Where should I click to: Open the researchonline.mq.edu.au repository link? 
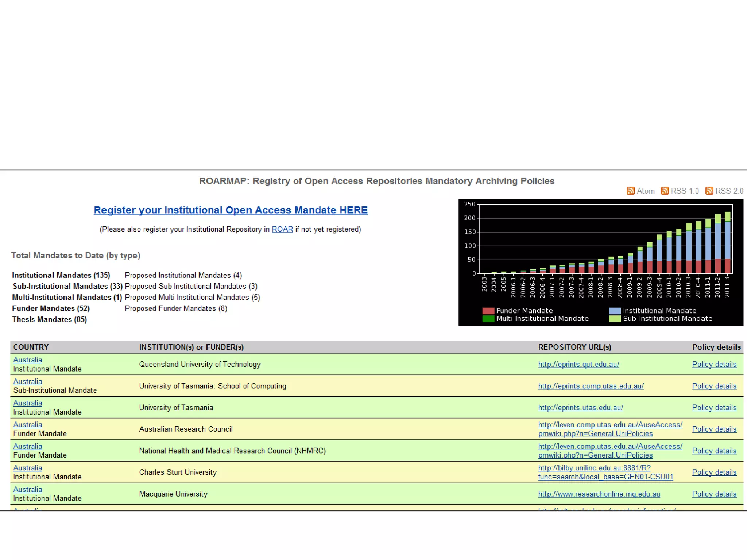point(599,494)
